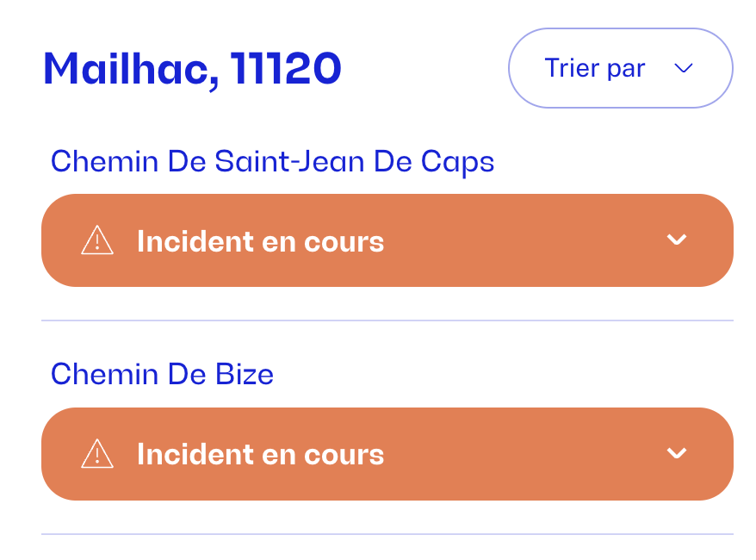Click the word "Bize" in the second street name
The image size is (756, 560).
pyautogui.click(x=244, y=374)
